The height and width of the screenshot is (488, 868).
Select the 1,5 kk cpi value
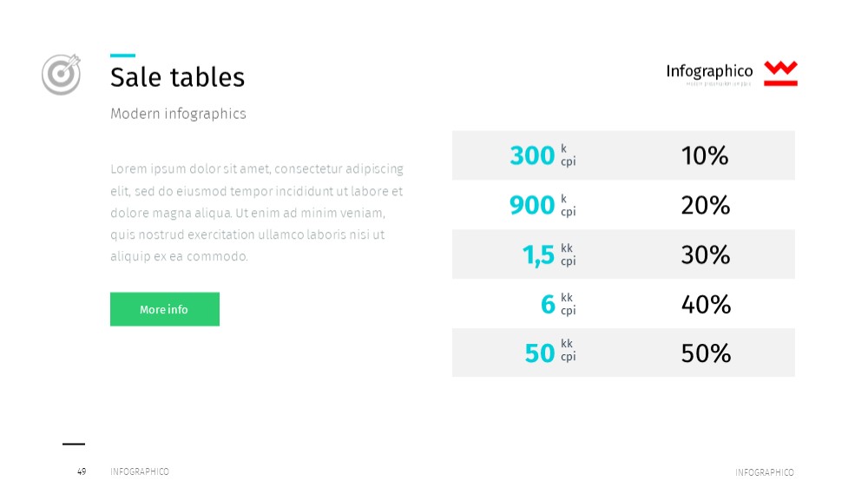549,254
